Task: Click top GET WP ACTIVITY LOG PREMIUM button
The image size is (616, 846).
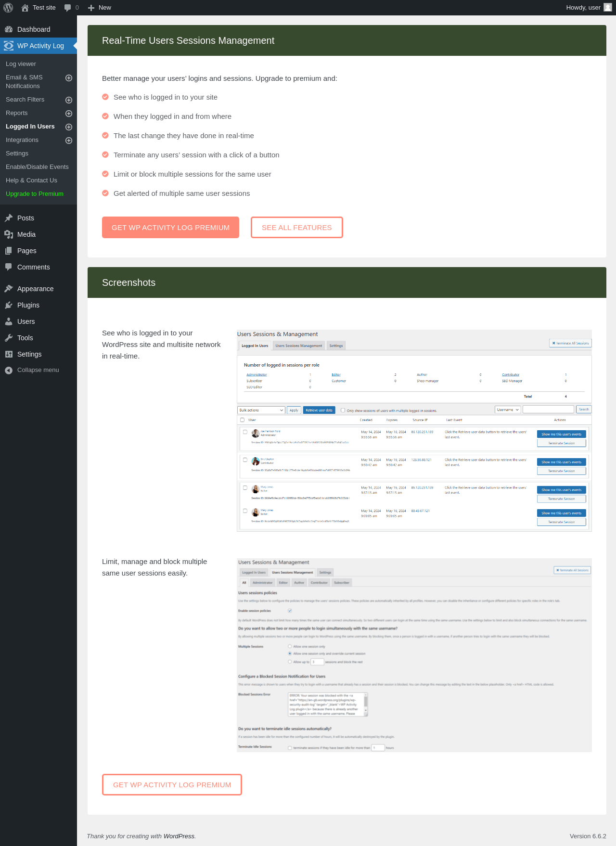Action: pos(170,227)
